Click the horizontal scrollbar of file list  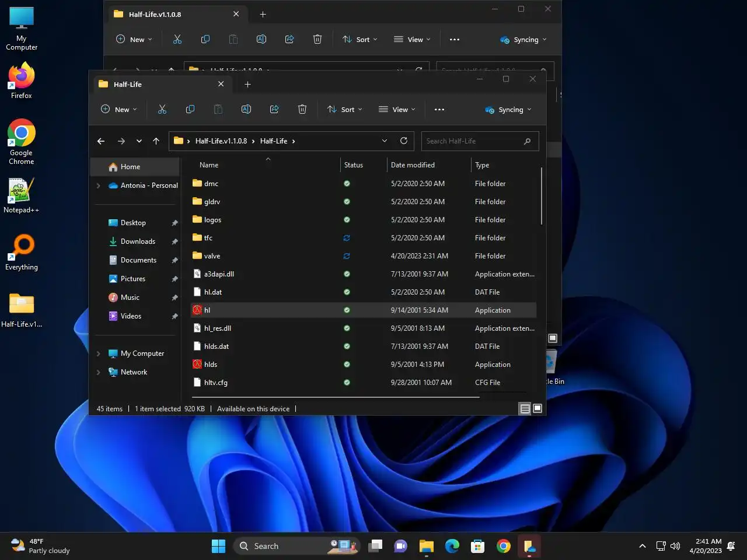pos(336,397)
